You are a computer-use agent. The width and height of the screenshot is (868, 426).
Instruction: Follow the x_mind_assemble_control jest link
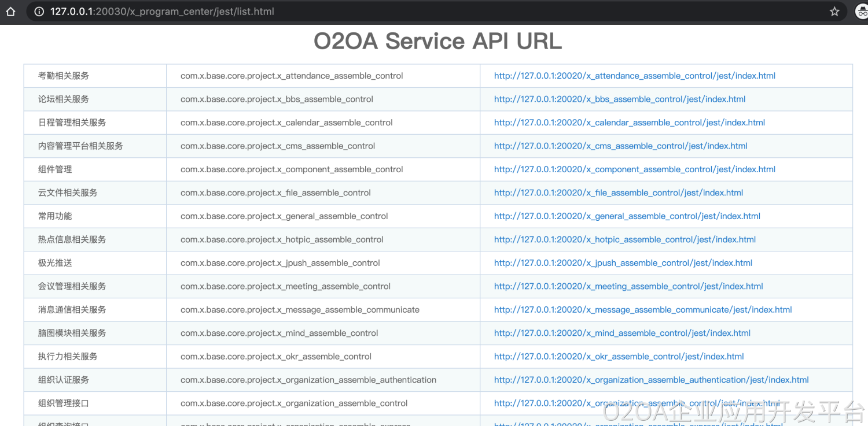(x=622, y=334)
